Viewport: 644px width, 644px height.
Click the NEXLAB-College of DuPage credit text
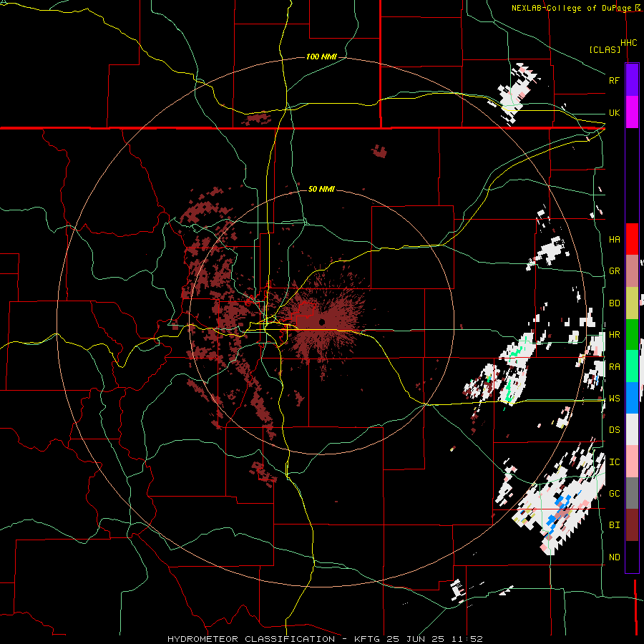point(572,8)
